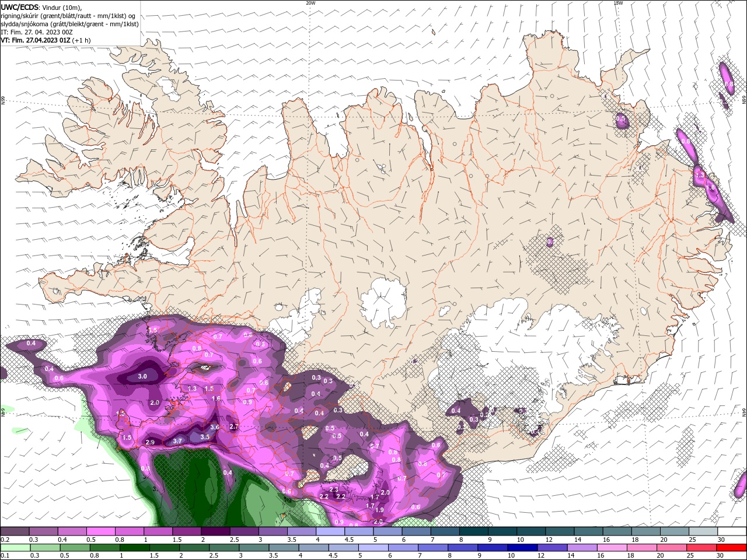This screenshot has height=560, width=747.
Task: Click the 15W longitude label at the top
Action: (x=618, y=3)
